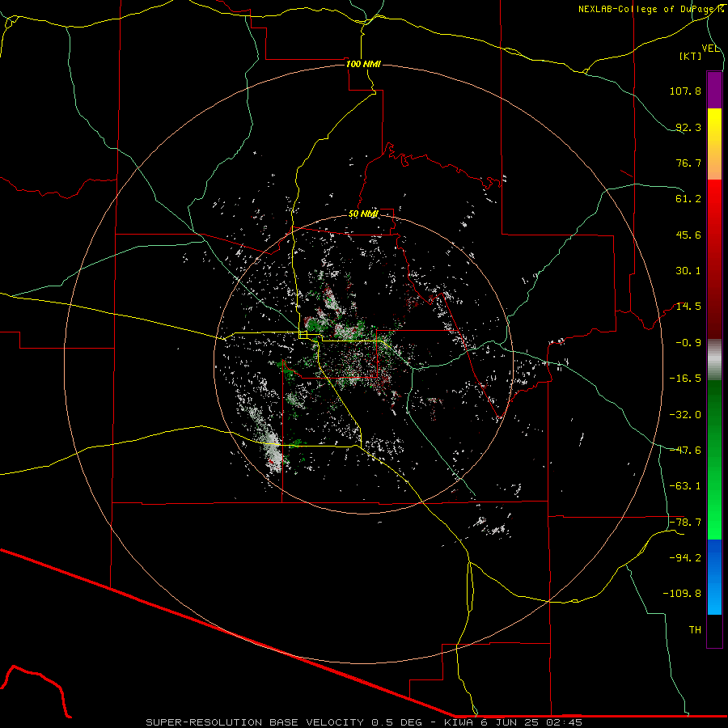Click the -94.2 velocity legend value

click(x=685, y=557)
